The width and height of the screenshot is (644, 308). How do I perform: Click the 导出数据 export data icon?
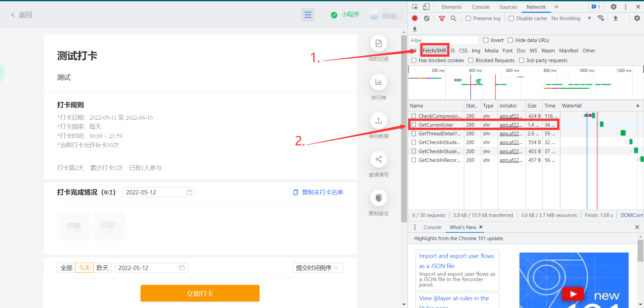point(378,121)
